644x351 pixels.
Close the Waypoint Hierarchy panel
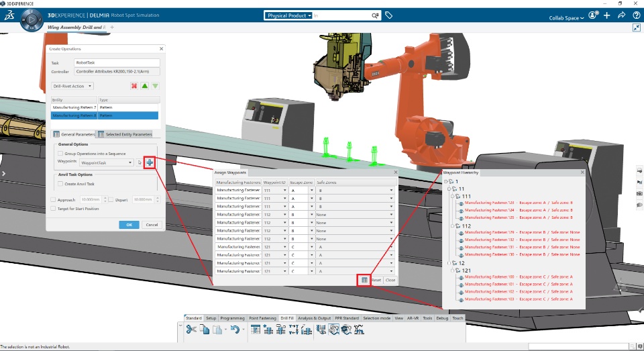point(582,172)
